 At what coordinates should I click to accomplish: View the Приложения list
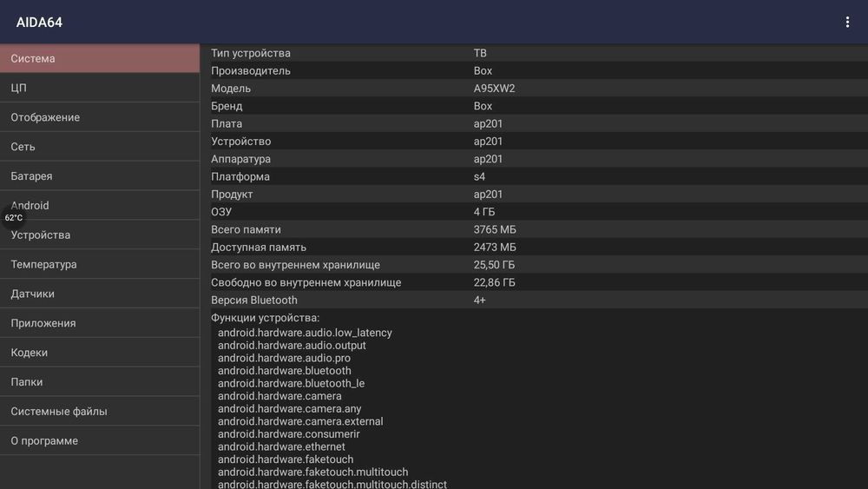(100, 322)
